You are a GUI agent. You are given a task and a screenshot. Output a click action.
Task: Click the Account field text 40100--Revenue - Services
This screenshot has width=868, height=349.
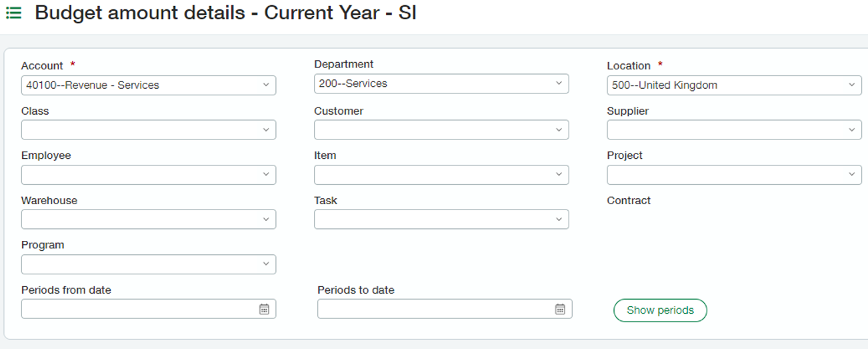click(93, 85)
